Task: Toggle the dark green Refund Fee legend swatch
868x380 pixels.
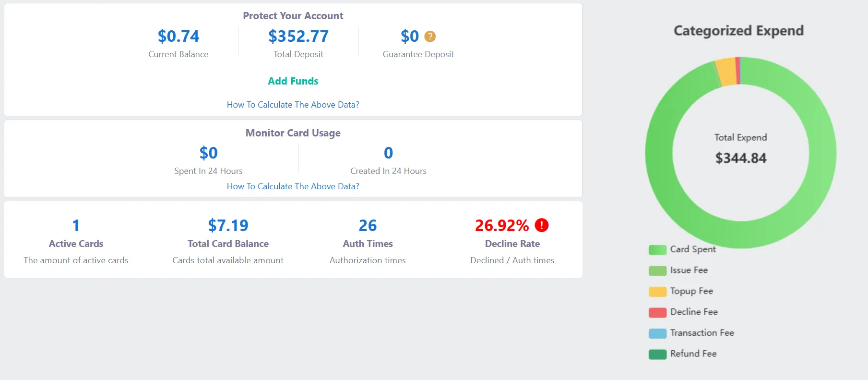Action: pyautogui.click(x=657, y=355)
